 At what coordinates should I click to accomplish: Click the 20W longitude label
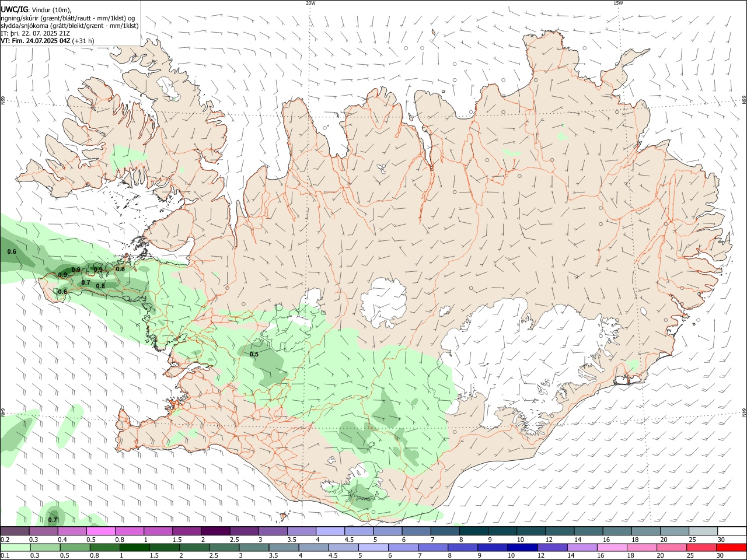coord(310,3)
